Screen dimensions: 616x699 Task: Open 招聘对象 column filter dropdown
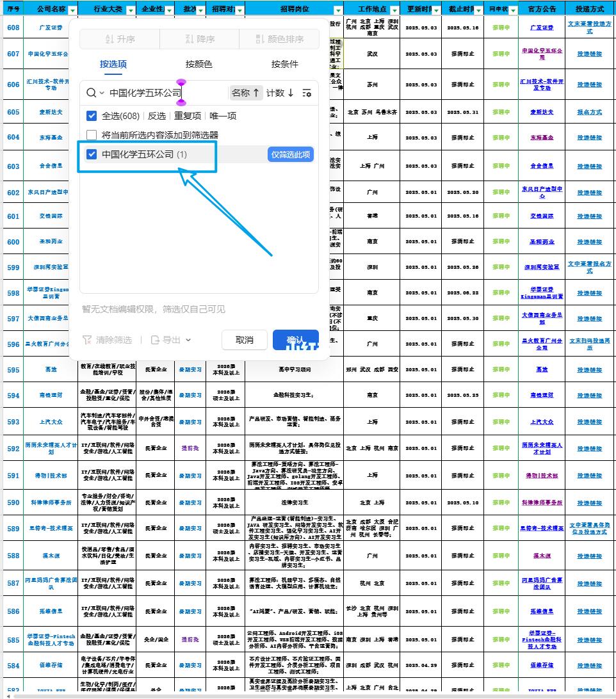click(x=240, y=10)
